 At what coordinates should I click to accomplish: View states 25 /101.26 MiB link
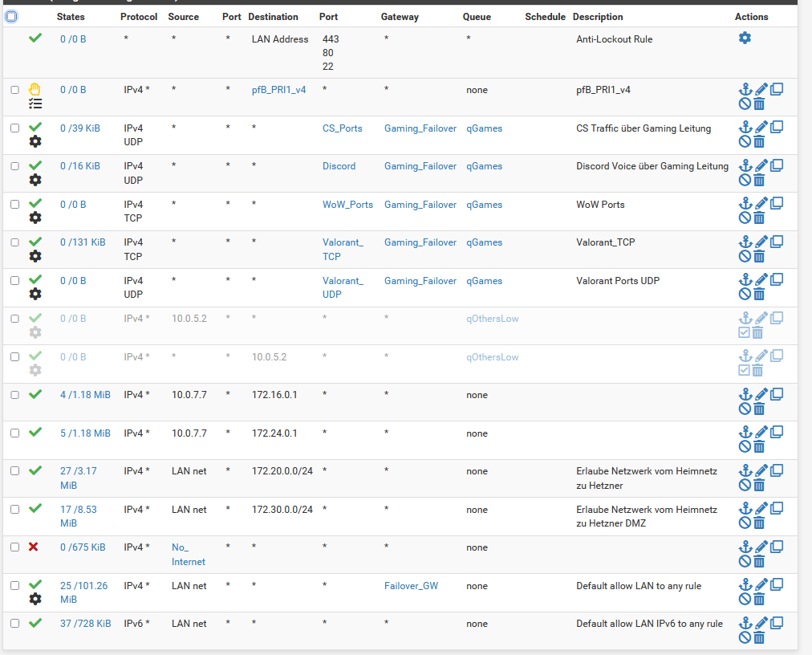(84, 592)
